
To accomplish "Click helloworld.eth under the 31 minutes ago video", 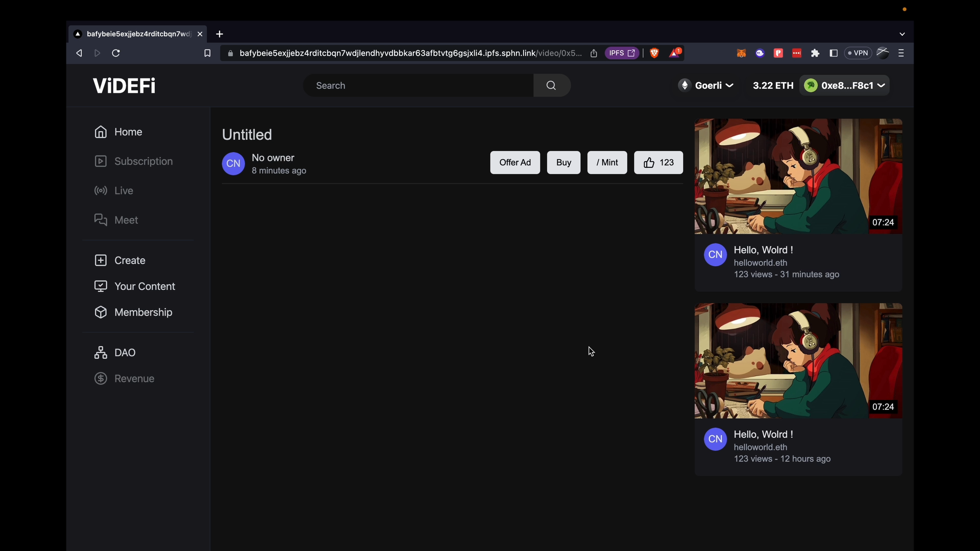I will 761,263.
